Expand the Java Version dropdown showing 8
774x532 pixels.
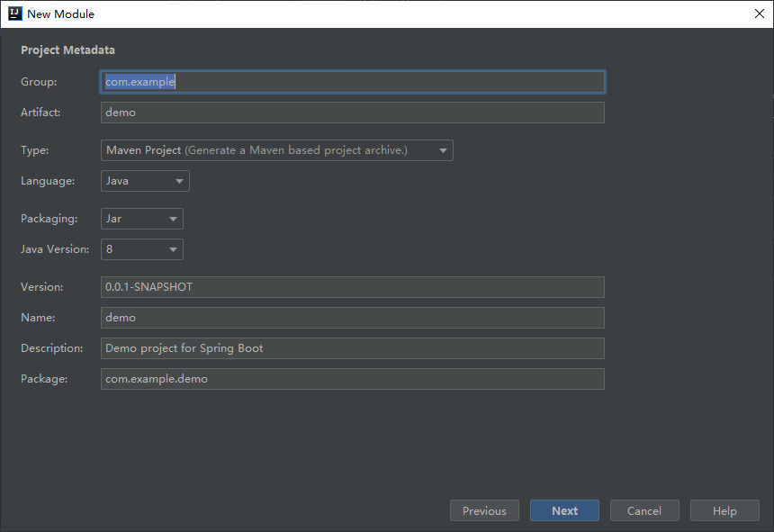(142, 249)
